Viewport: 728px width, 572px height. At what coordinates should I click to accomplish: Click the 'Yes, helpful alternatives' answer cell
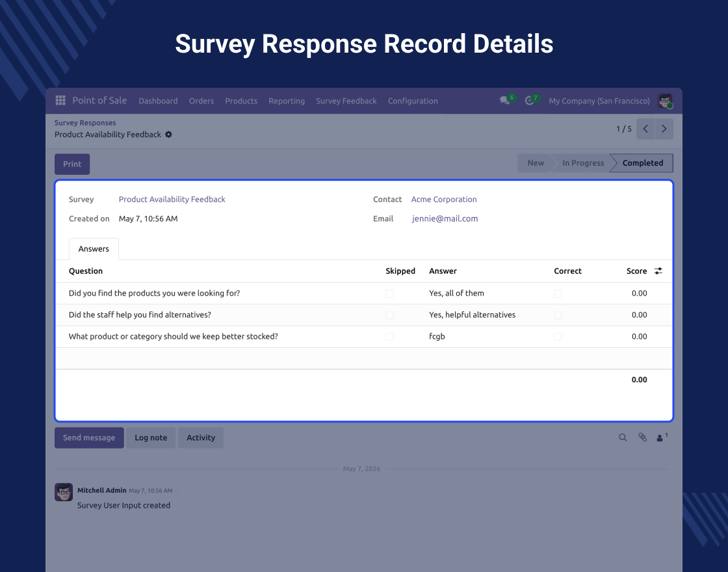pos(472,315)
